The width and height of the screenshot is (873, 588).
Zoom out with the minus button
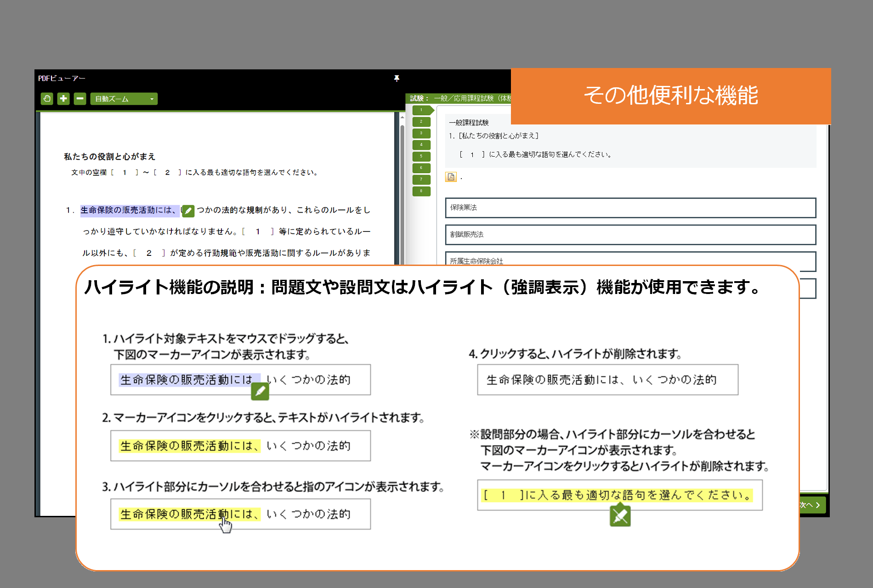point(80,99)
